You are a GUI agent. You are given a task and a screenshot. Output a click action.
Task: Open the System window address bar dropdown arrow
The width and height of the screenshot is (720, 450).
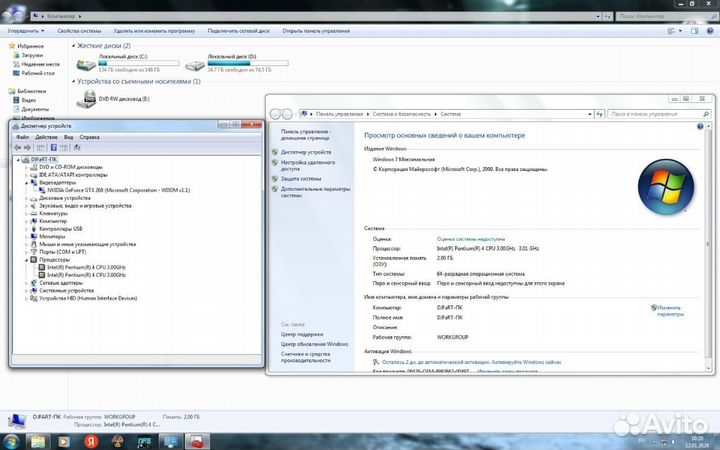coord(590,114)
